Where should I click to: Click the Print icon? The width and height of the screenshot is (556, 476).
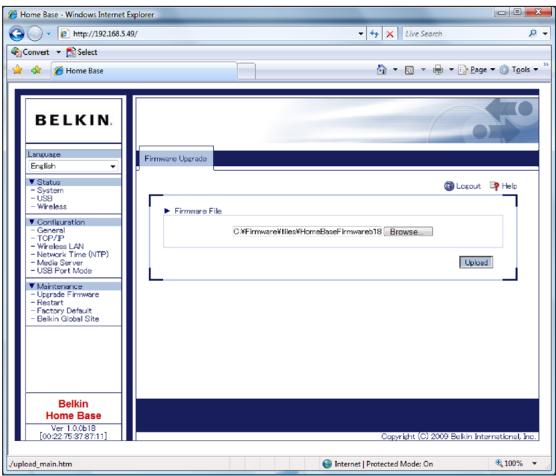coord(438,70)
